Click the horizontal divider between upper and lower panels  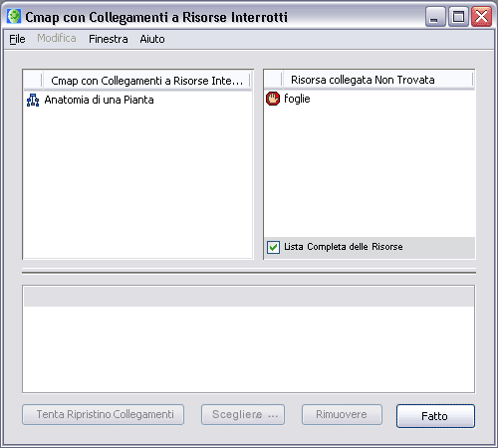tap(249, 272)
